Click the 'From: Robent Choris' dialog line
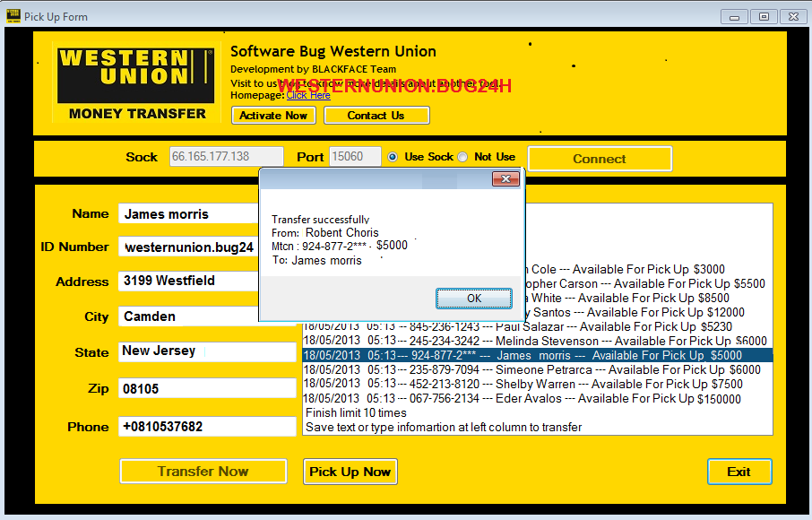 [x=325, y=232]
